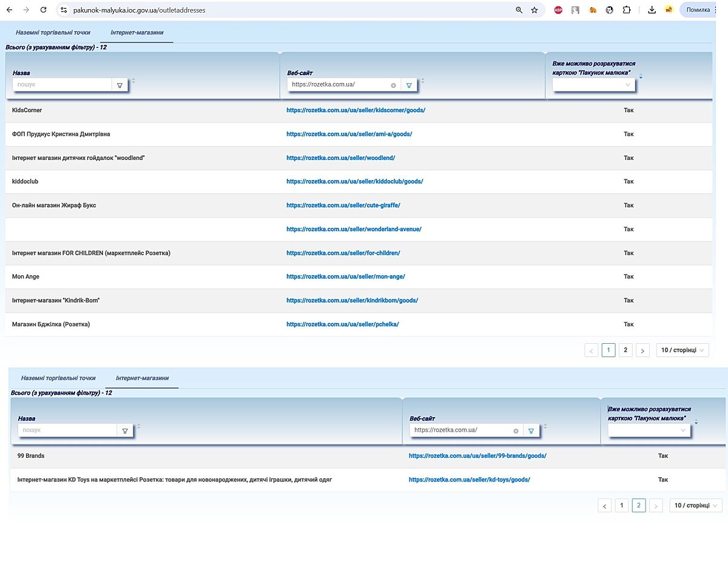Bookmark this page with the star icon
The image size is (728, 579).
pos(534,10)
